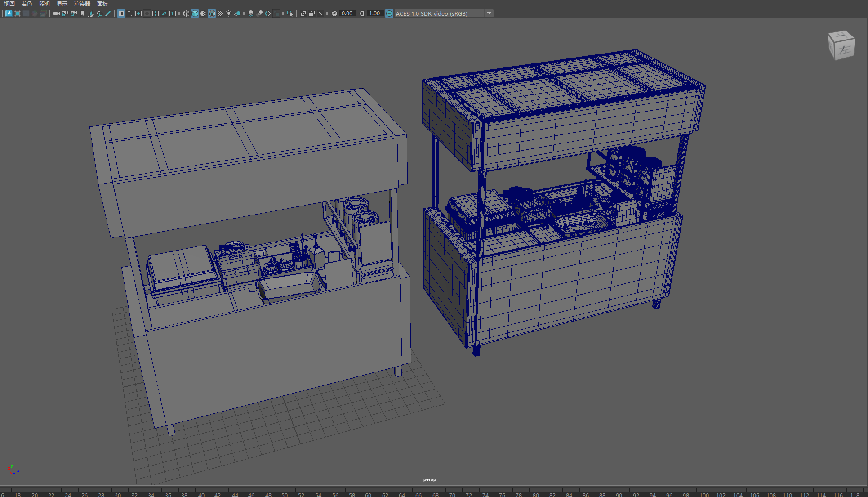Viewport: 868px width, 497px height.
Task: Click the isolate select icon
Action: coord(290,13)
